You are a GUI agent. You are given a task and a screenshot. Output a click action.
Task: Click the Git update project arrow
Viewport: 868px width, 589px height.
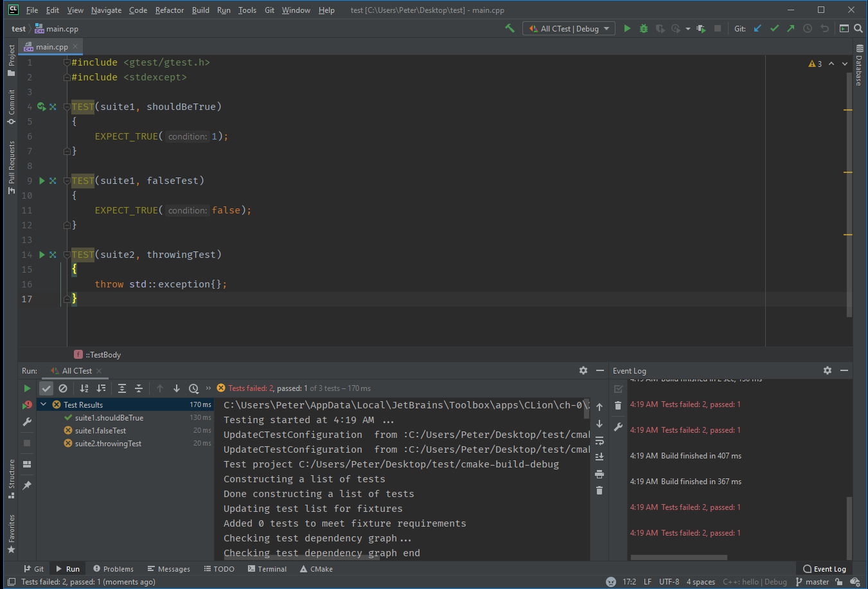point(757,28)
